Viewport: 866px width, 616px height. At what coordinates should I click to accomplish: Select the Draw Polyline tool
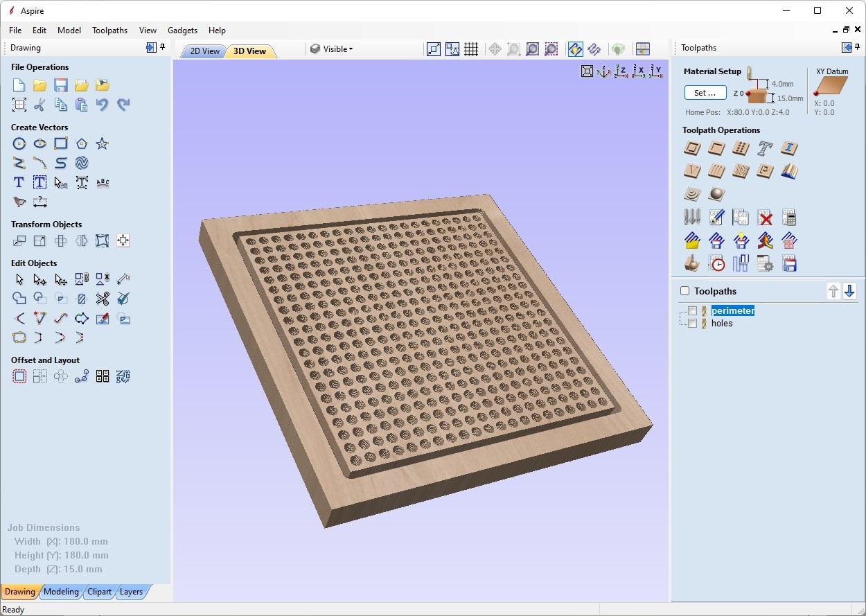click(19, 163)
